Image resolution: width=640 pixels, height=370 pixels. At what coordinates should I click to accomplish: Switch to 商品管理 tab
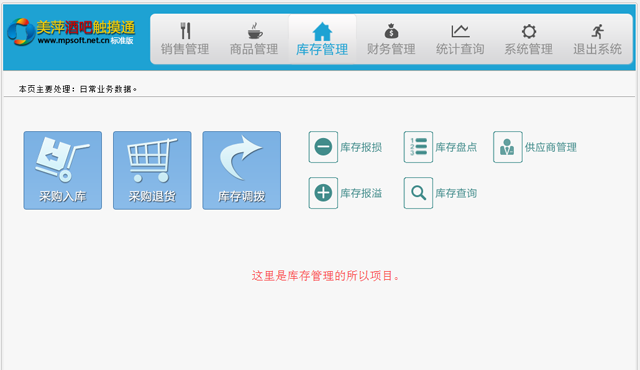[x=254, y=40]
